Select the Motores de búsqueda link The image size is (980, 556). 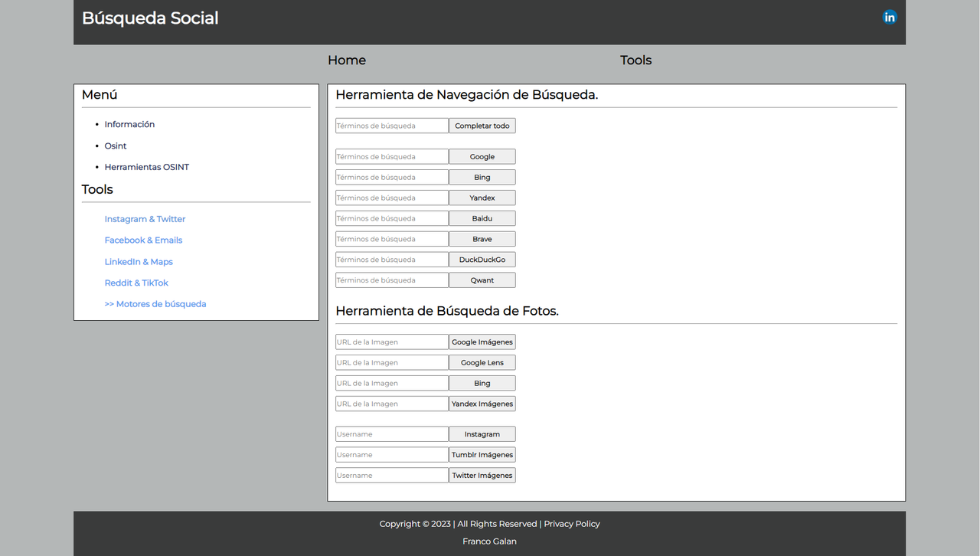155,304
